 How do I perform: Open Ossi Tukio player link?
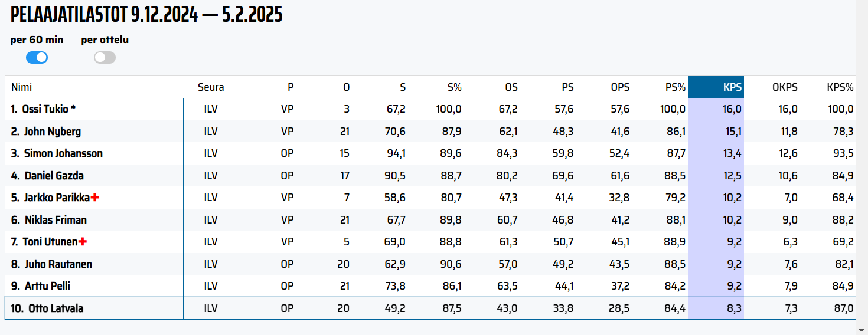(48, 109)
